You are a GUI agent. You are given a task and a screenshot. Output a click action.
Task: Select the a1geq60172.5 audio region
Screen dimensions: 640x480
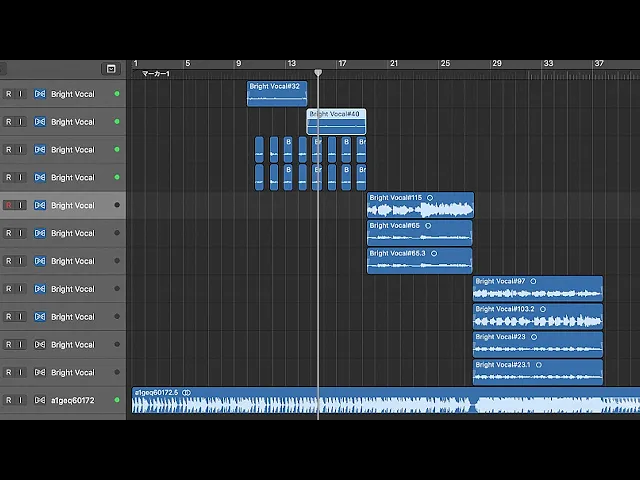pos(386,400)
